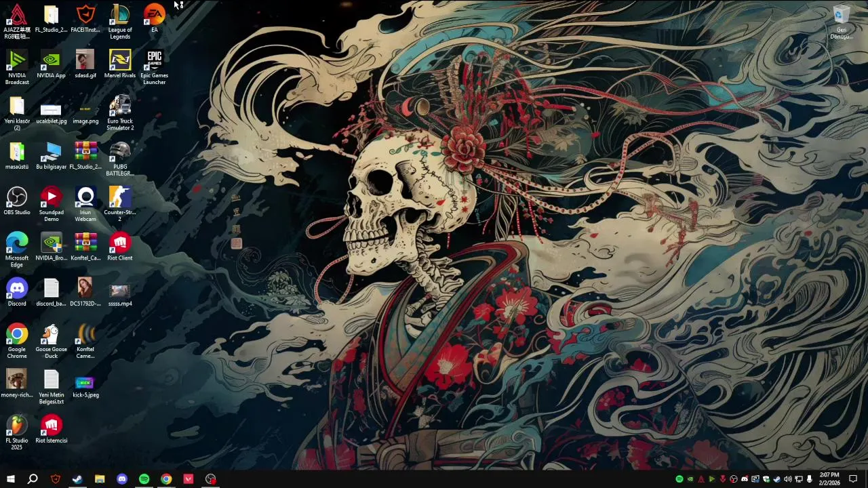
Task: Open Windows Security from the tray
Action: point(766,479)
